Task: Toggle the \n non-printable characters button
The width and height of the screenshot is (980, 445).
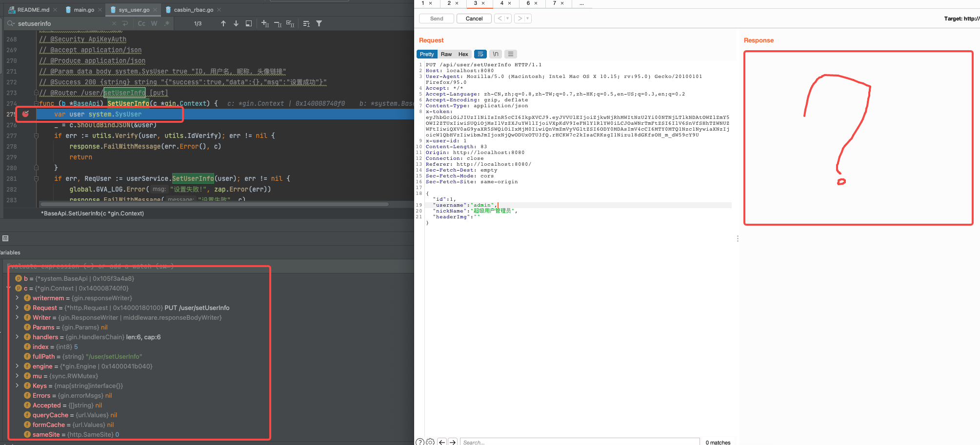Action: (496, 54)
